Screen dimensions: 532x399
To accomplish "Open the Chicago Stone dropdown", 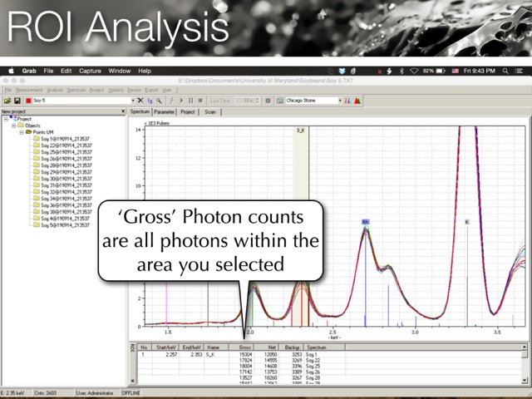I will point(340,101).
